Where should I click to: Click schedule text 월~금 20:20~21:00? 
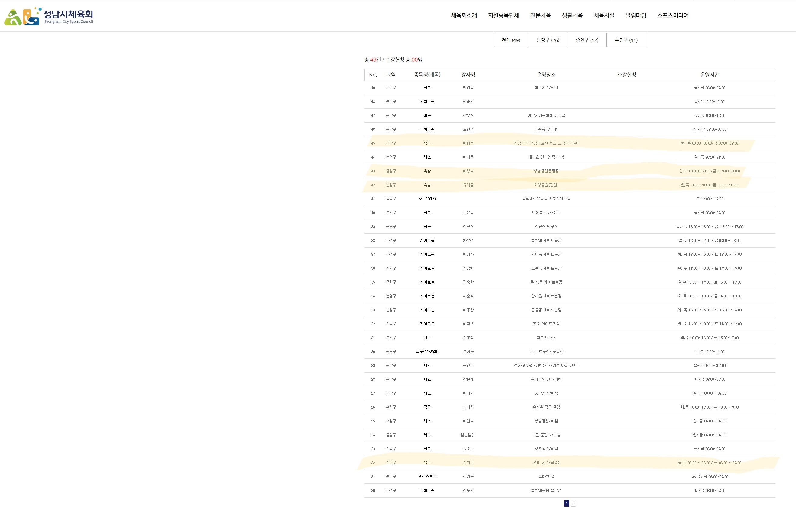(x=709, y=157)
